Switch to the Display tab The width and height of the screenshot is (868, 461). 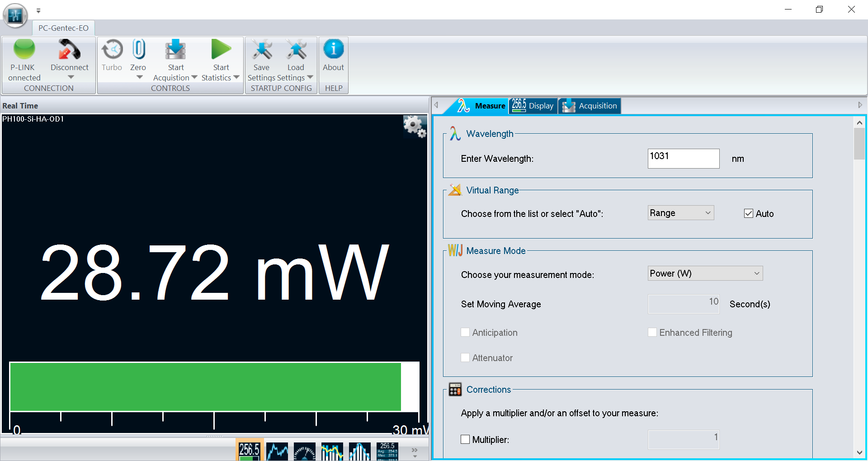click(533, 106)
